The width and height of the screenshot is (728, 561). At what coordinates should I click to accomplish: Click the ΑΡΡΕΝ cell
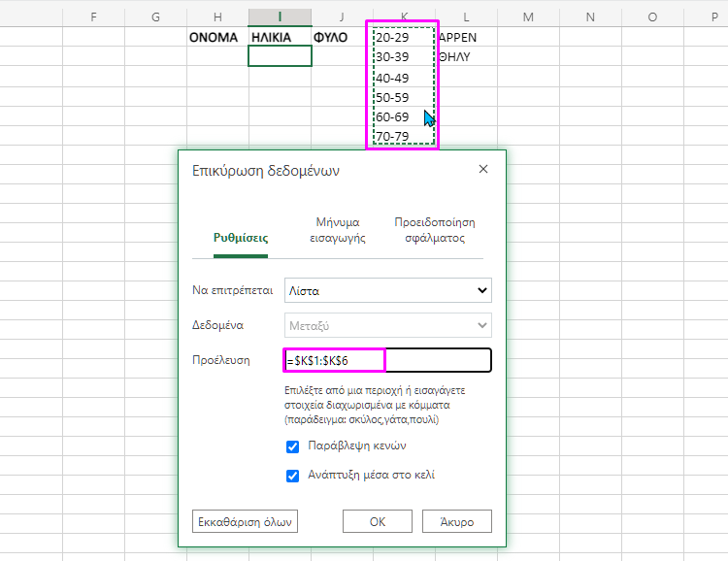tap(458, 37)
